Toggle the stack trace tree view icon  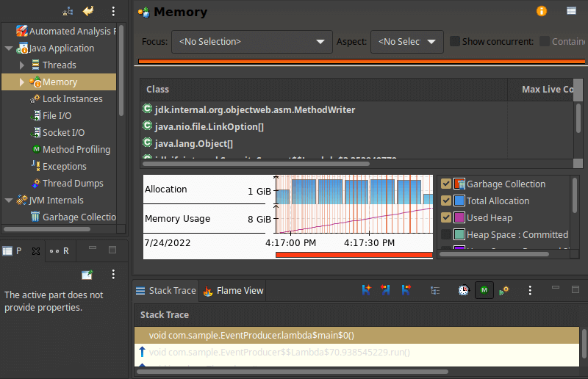tap(435, 290)
